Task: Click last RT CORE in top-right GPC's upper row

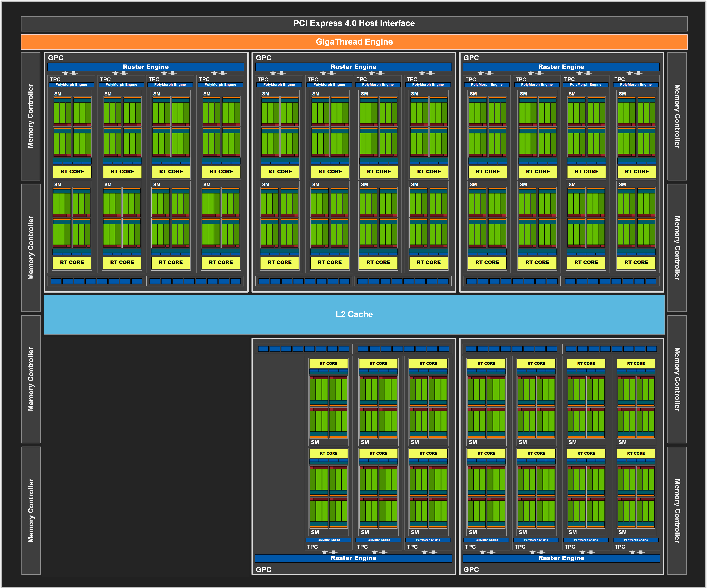Action: click(x=637, y=171)
